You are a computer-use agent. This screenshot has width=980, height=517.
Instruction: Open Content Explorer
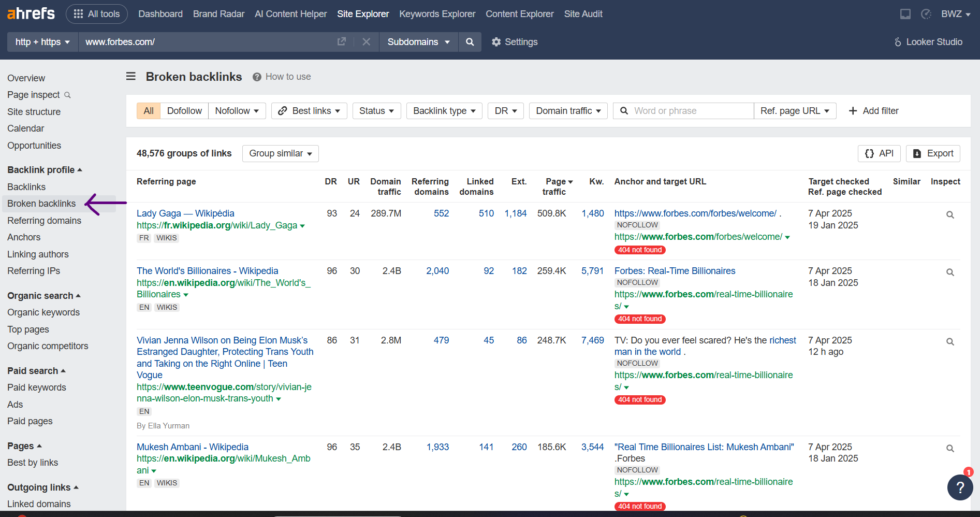click(519, 14)
